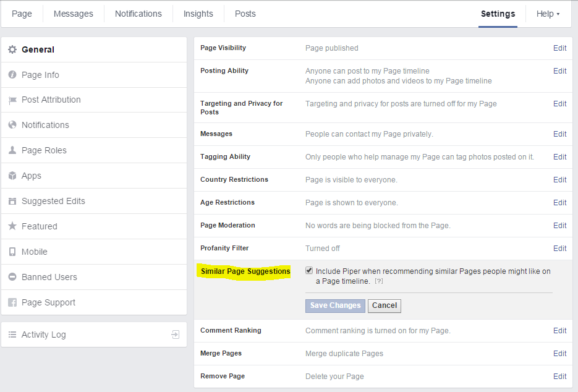Click 'Turned off' profanity filter value
This screenshot has width=578, height=392.
click(x=323, y=248)
